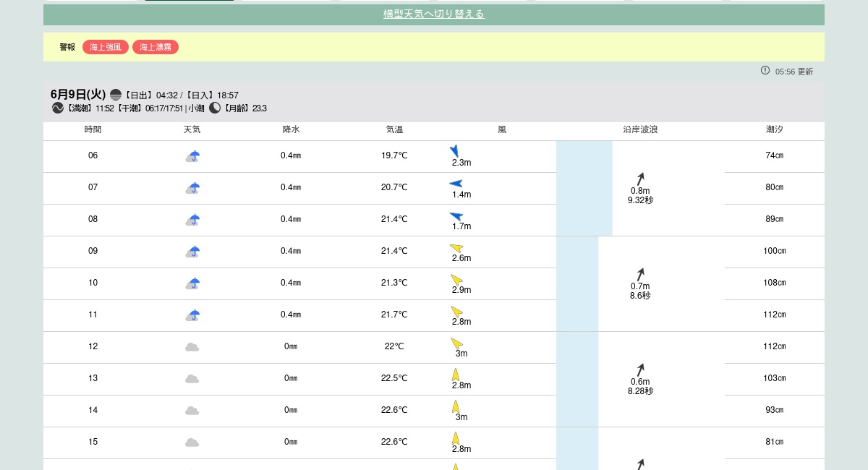Click the yellow wind arrow at 12 row
Screen dimensions: 868x470
click(x=456, y=343)
